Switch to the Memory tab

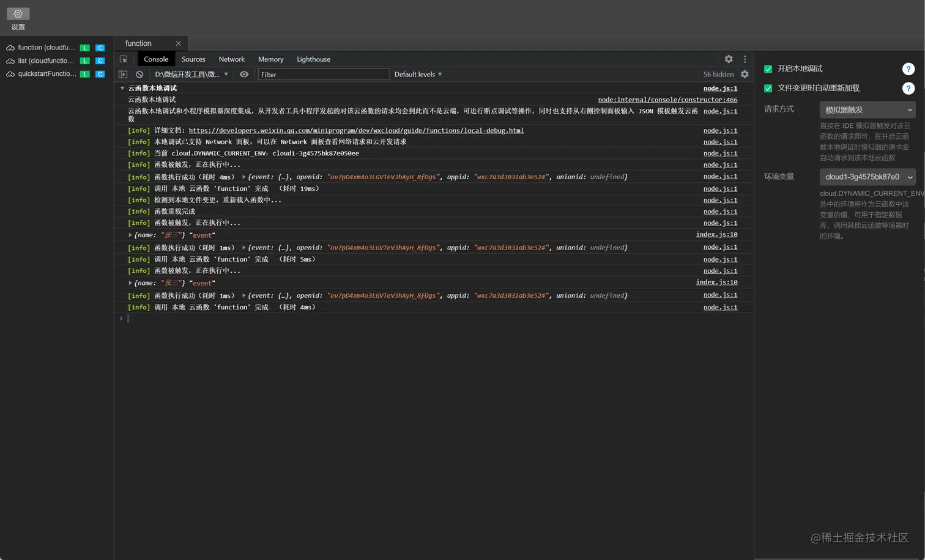[x=271, y=59]
